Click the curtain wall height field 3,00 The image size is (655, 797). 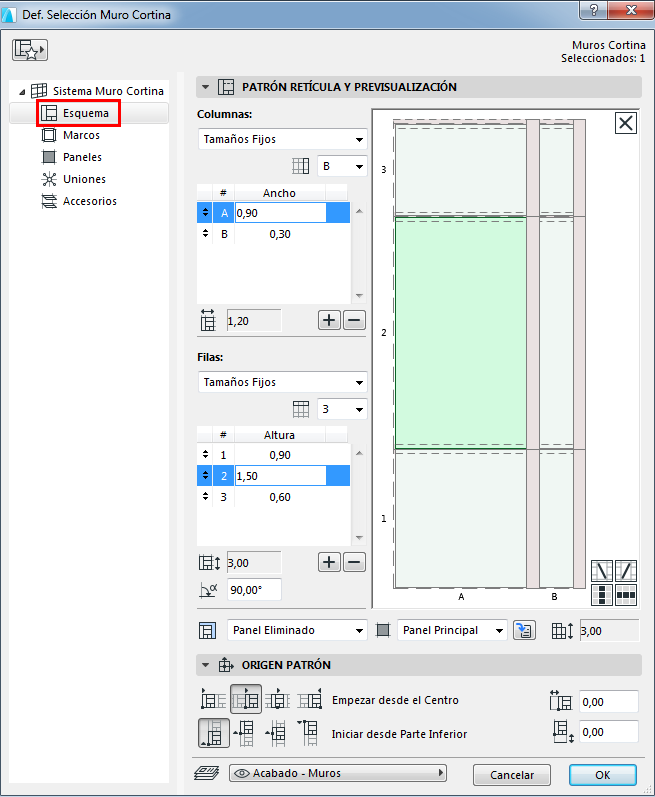[x=609, y=631]
